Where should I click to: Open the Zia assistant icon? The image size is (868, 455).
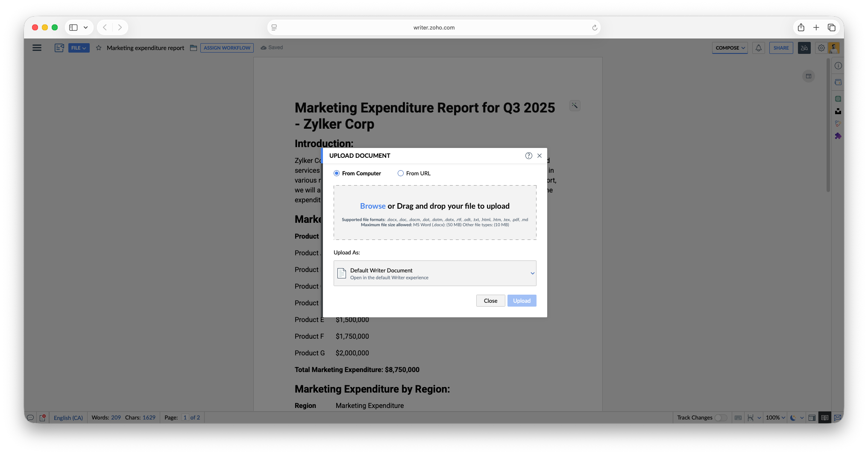804,48
